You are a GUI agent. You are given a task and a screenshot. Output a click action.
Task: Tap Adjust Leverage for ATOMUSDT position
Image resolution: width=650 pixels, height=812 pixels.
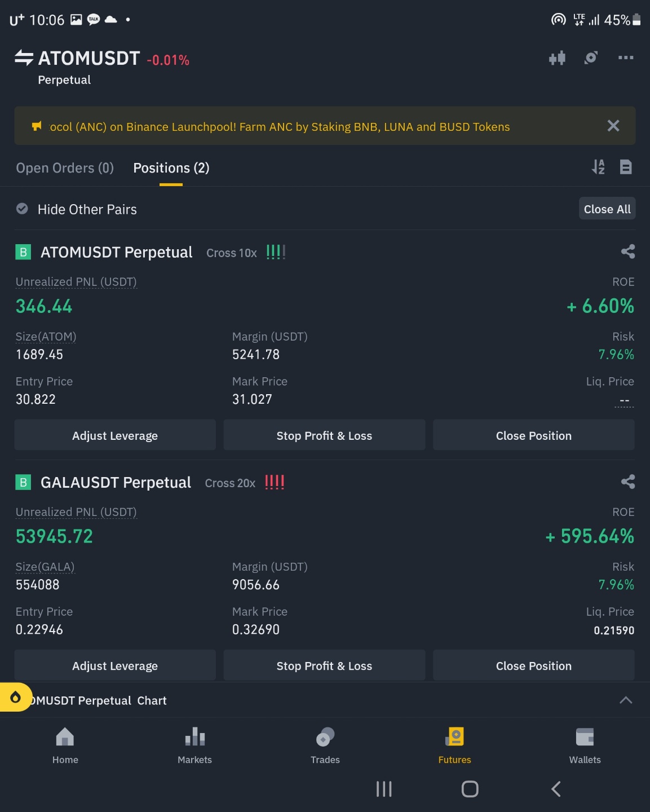tap(115, 436)
